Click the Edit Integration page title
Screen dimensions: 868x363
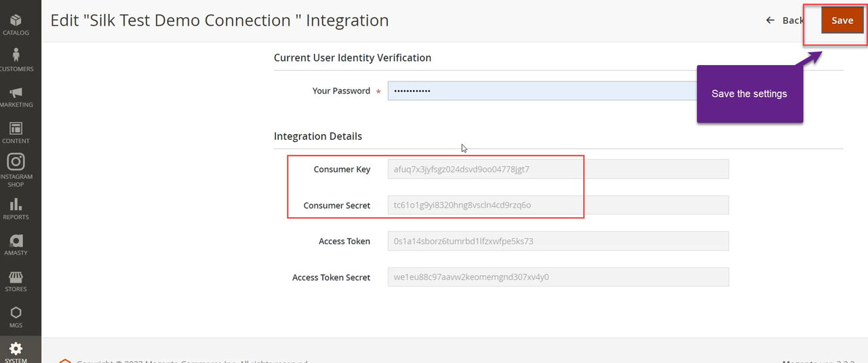click(x=220, y=20)
